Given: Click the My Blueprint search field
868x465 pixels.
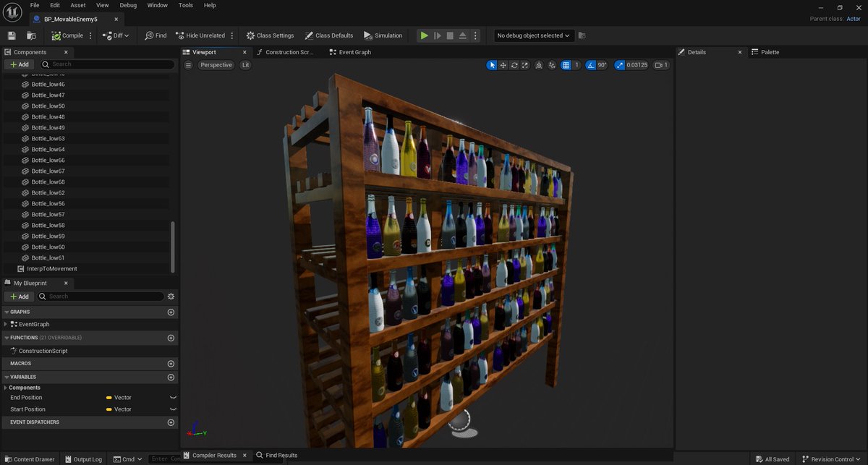Looking at the screenshot, I should (x=101, y=297).
